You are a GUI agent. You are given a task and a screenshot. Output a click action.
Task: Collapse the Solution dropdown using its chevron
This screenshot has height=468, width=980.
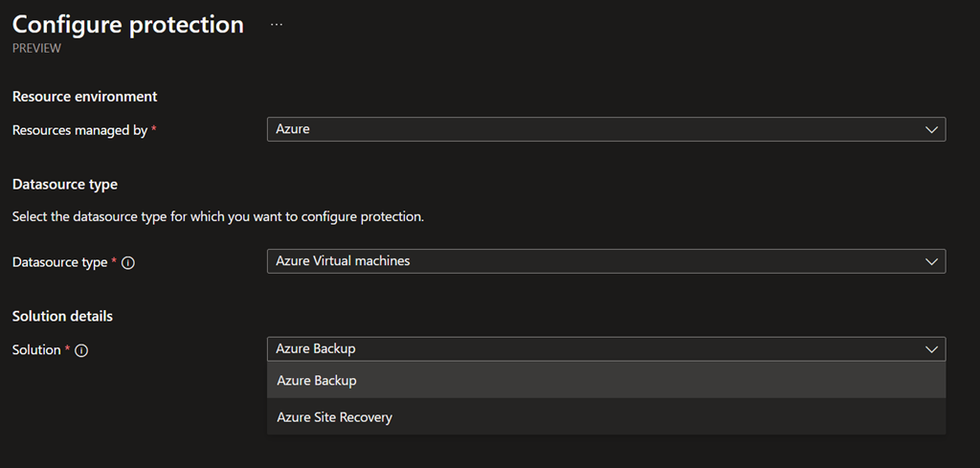pyautogui.click(x=931, y=349)
